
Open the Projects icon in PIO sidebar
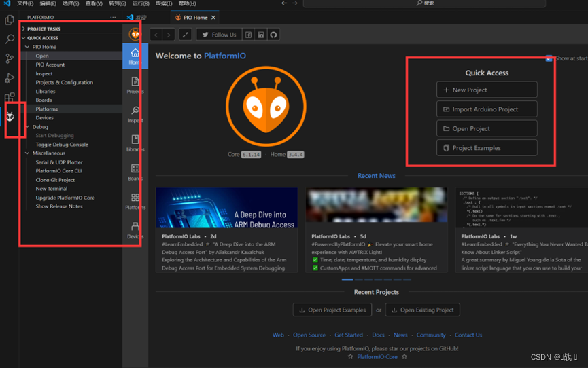coord(135,85)
